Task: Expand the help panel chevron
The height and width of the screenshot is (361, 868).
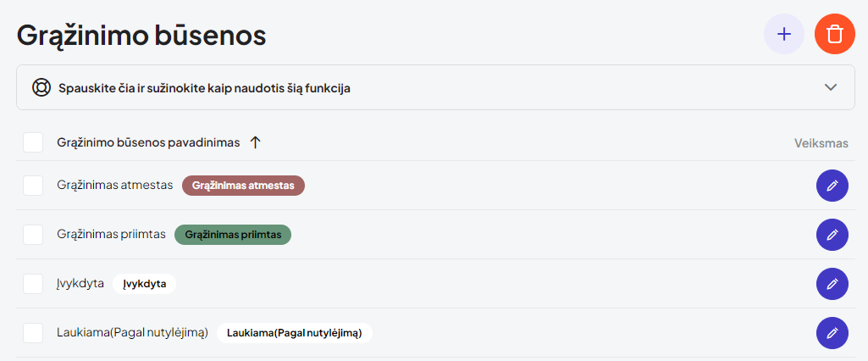Action: [x=831, y=87]
